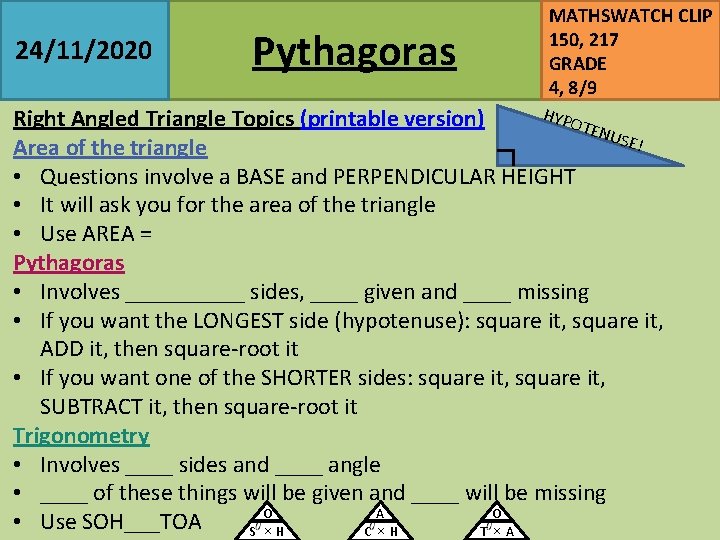720x540 pixels.
Task: Click the SUBTRACT it, then square-root line
Action: pyautogui.click(x=199, y=407)
